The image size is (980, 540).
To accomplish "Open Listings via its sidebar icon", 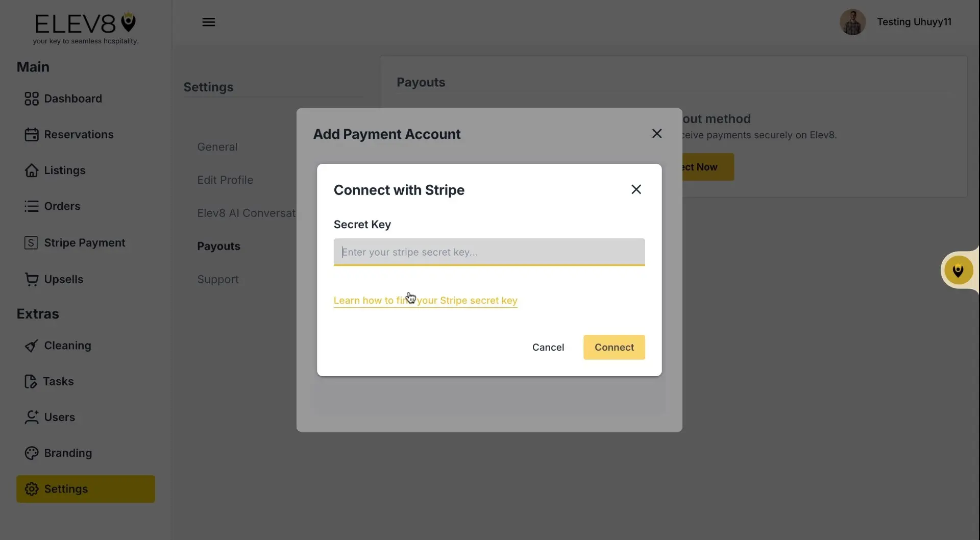I will coord(32,170).
